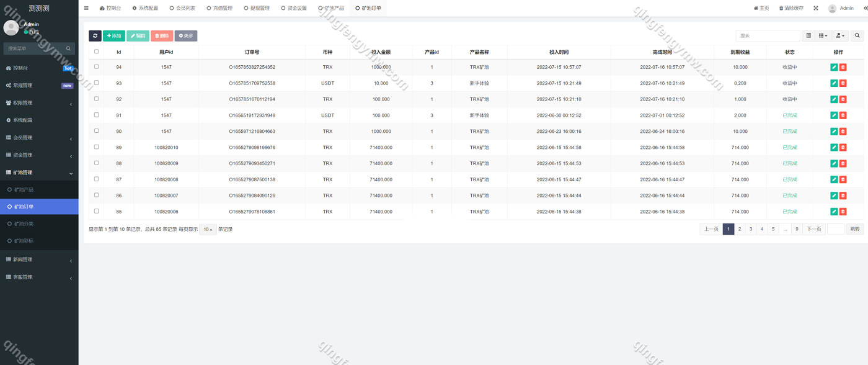Expand the 会员管理 sidebar menu
The height and width of the screenshot is (365, 868).
coord(39,138)
